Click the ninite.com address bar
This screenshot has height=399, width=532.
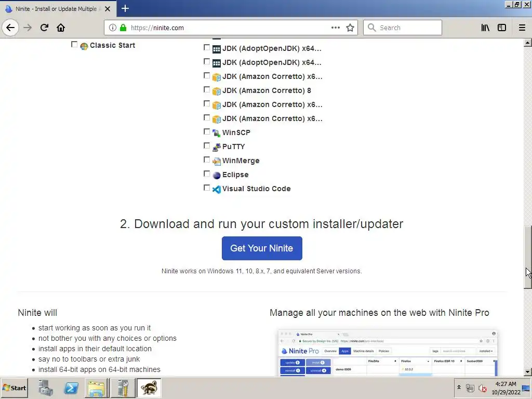click(x=231, y=28)
